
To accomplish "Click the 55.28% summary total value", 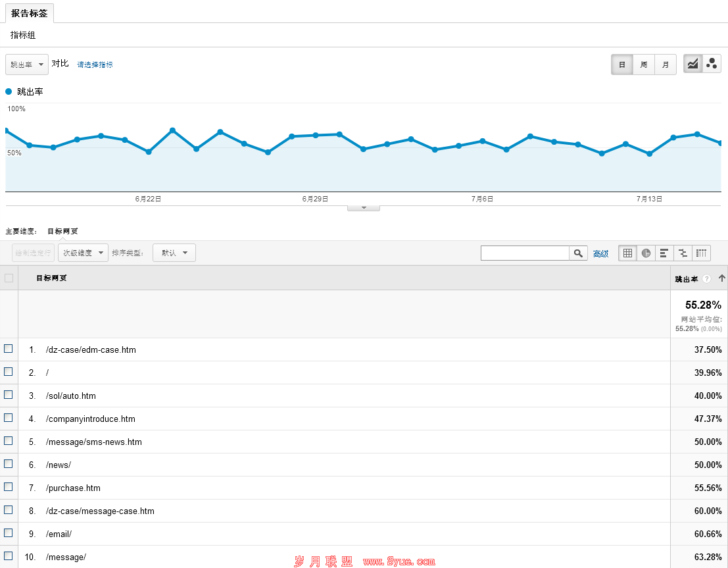I will 704,305.
